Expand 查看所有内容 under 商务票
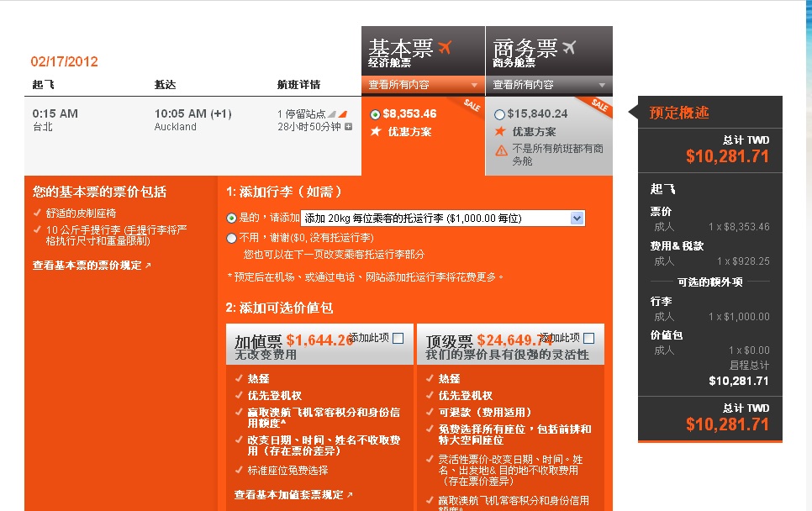This screenshot has width=812, height=511. [x=548, y=85]
